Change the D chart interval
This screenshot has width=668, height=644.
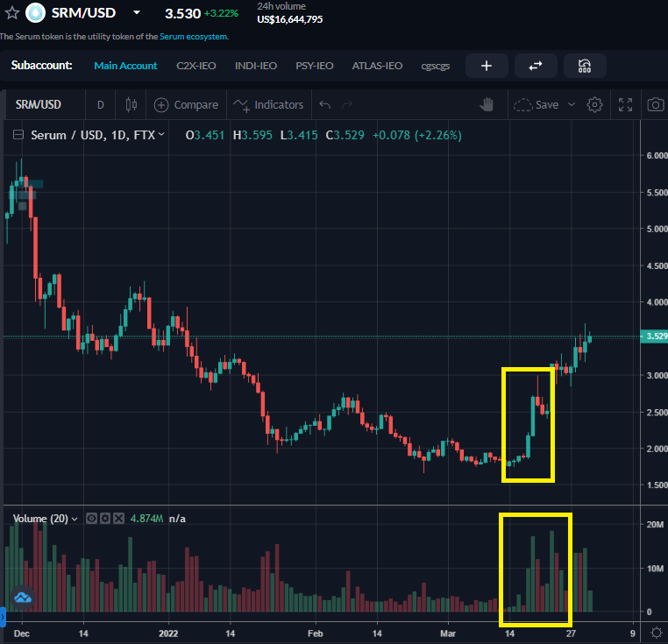101,104
